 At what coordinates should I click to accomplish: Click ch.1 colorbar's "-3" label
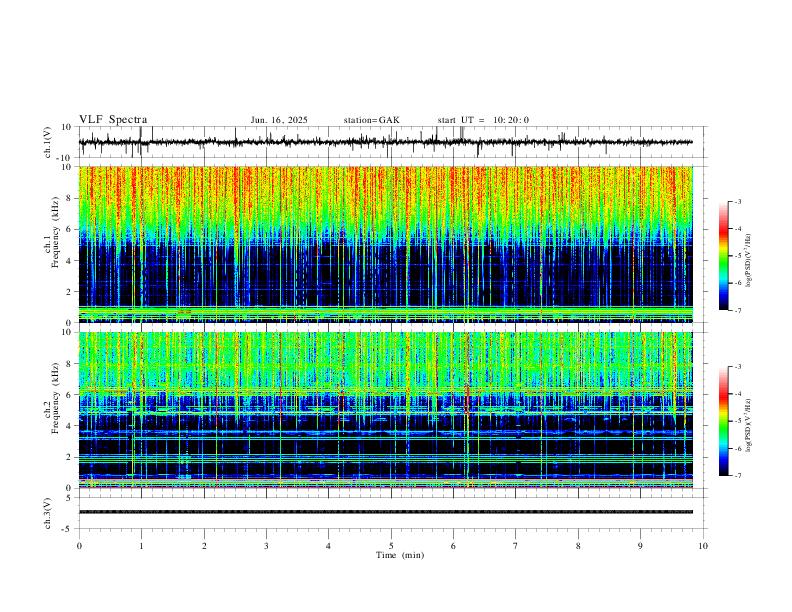pyautogui.click(x=737, y=202)
